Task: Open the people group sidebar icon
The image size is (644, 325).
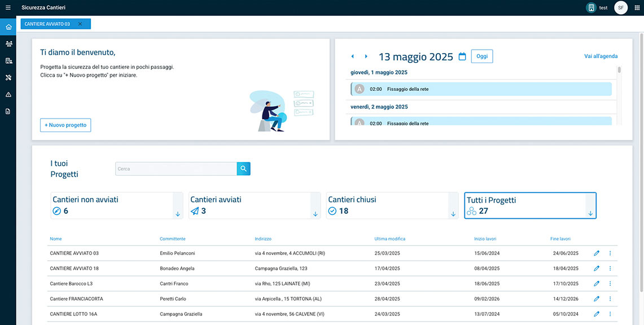Action: (x=8, y=43)
